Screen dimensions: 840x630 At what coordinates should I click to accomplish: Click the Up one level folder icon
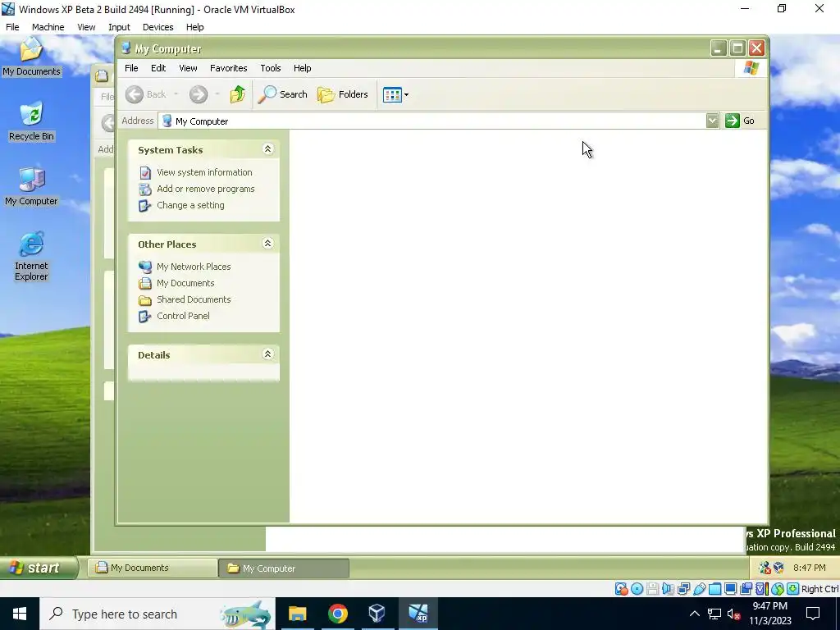pyautogui.click(x=237, y=94)
